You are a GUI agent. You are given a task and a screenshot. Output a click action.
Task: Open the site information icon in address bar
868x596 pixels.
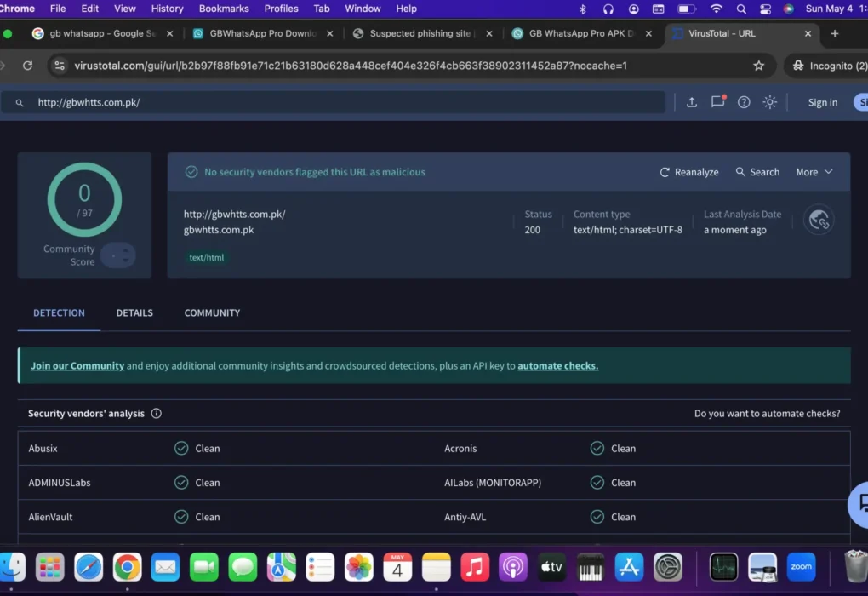pyautogui.click(x=60, y=66)
